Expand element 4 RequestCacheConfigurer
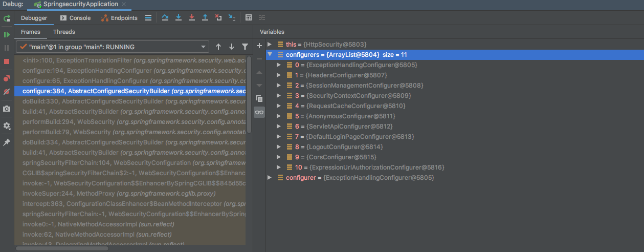 click(x=279, y=106)
